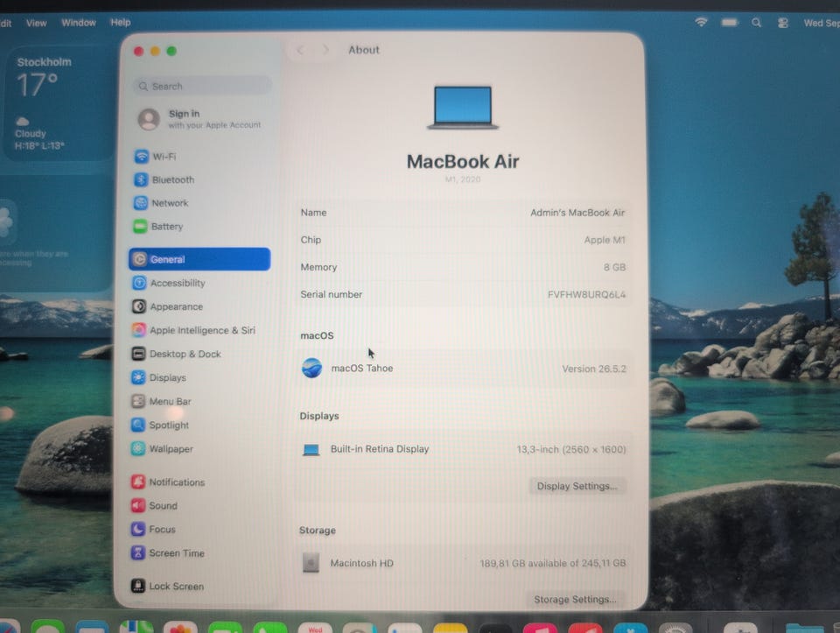Click the 189,81 GB available storage text
The height and width of the screenshot is (633, 840).
click(552, 563)
